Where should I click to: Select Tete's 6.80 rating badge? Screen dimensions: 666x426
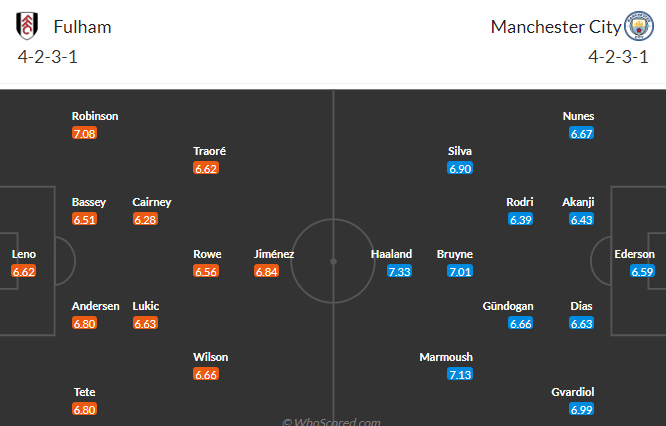coord(85,409)
